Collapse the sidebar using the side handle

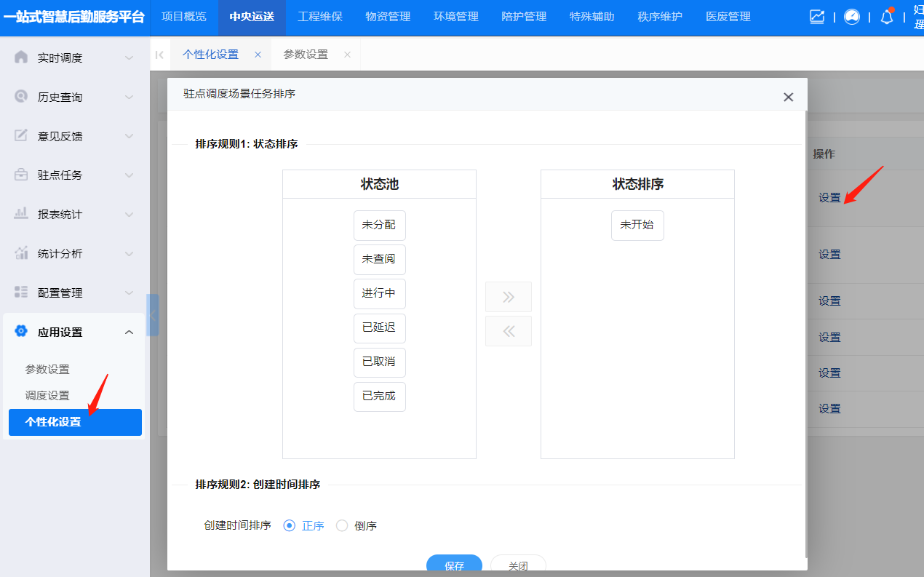pyautogui.click(x=153, y=315)
